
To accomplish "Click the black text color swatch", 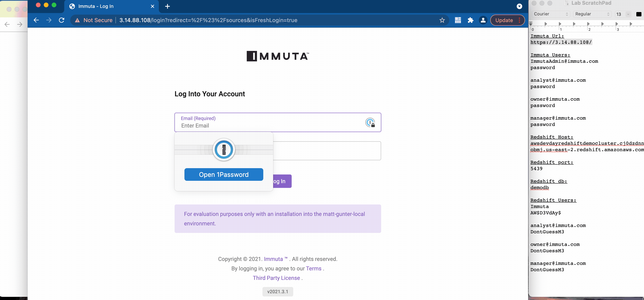I will pyautogui.click(x=638, y=14).
